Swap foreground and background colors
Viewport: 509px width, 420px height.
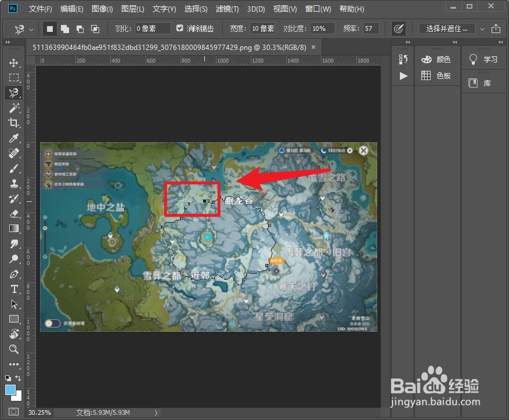coord(18,378)
